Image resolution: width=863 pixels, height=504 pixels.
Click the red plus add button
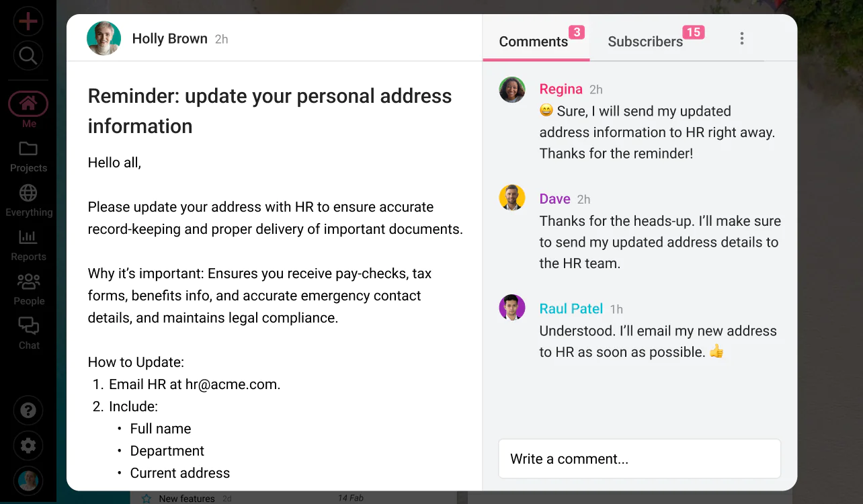[x=28, y=22]
